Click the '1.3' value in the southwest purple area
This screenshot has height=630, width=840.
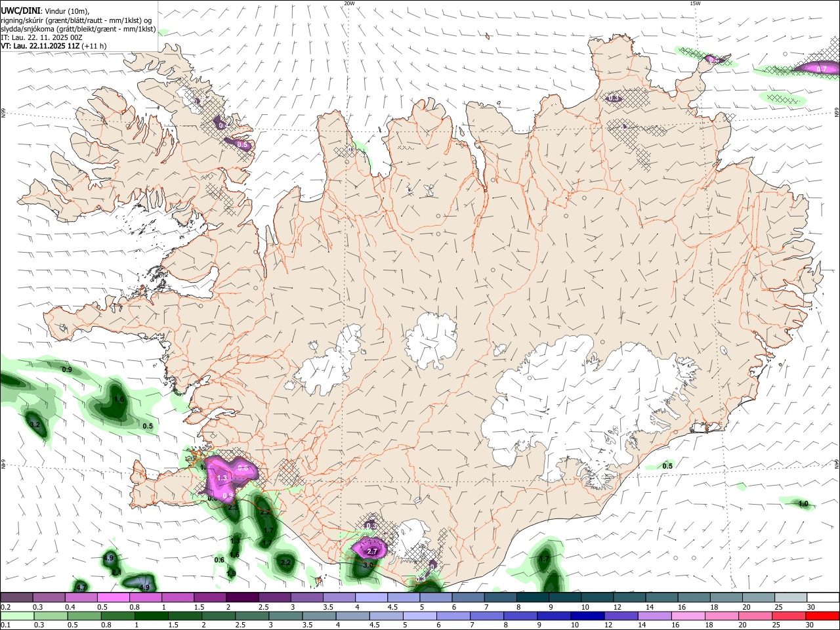(x=222, y=478)
